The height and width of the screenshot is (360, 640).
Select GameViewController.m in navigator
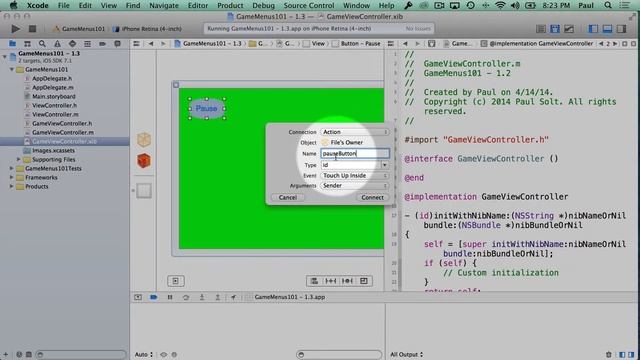(62, 132)
